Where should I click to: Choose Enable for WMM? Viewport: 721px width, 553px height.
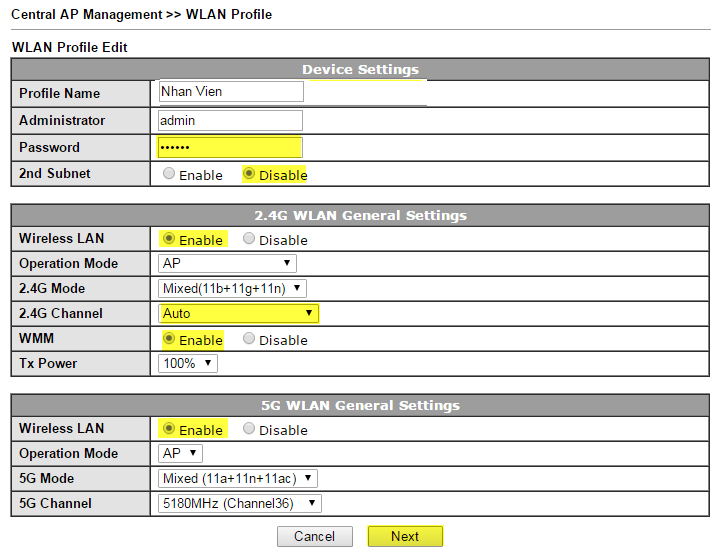(169, 338)
